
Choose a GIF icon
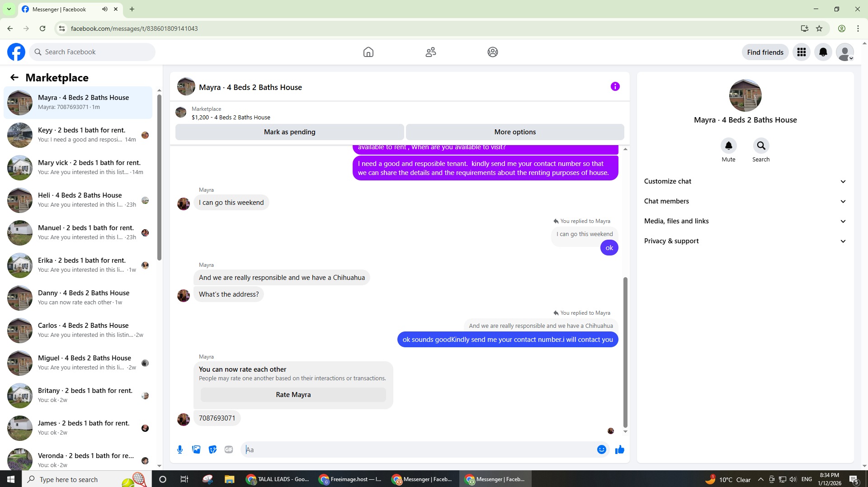[229, 449]
